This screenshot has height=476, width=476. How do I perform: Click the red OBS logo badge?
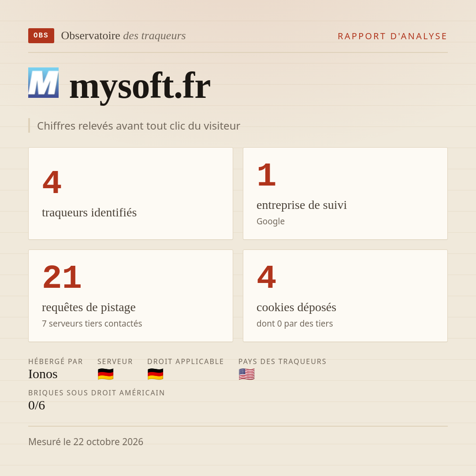(41, 36)
